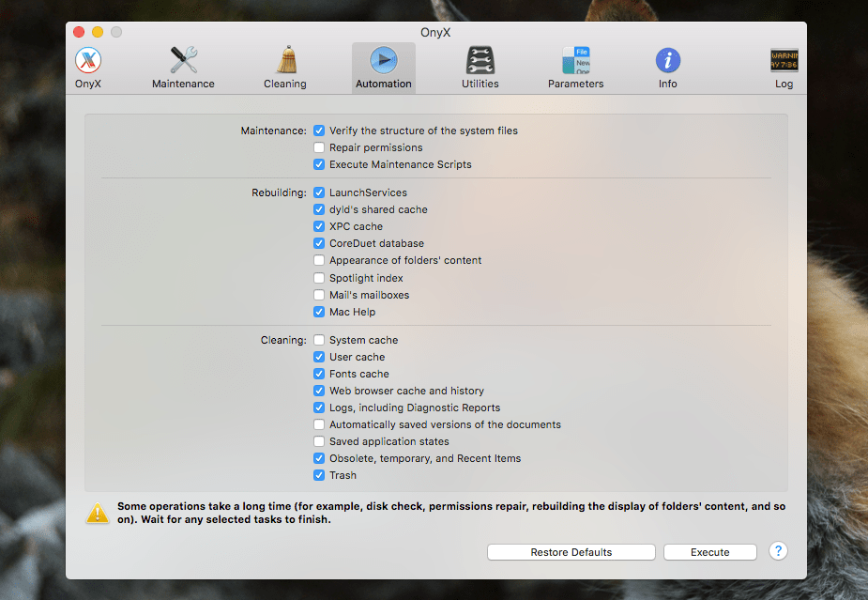Click the "Rebuilding:" section label

click(279, 192)
